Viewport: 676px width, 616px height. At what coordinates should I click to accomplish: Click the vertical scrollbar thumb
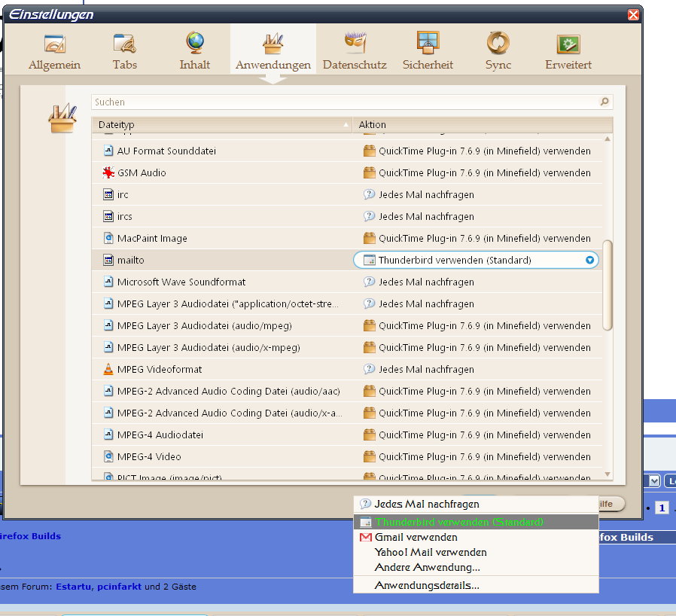pos(607,285)
